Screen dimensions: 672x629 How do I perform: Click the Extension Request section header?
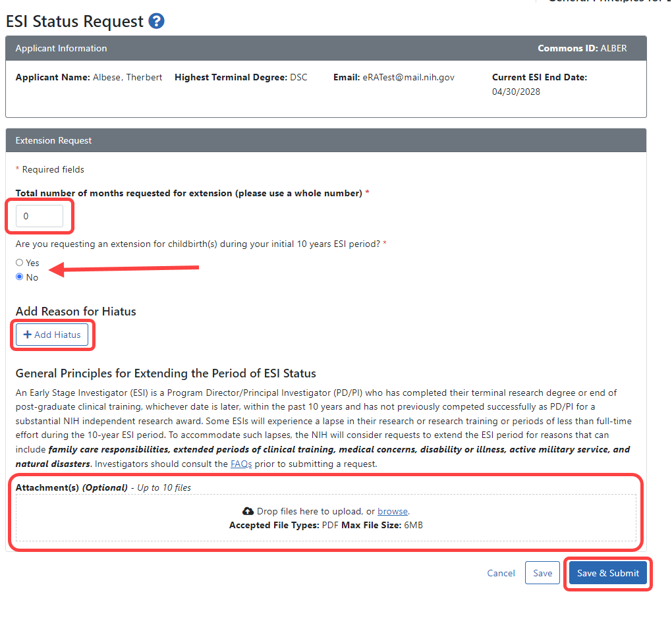pos(53,140)
